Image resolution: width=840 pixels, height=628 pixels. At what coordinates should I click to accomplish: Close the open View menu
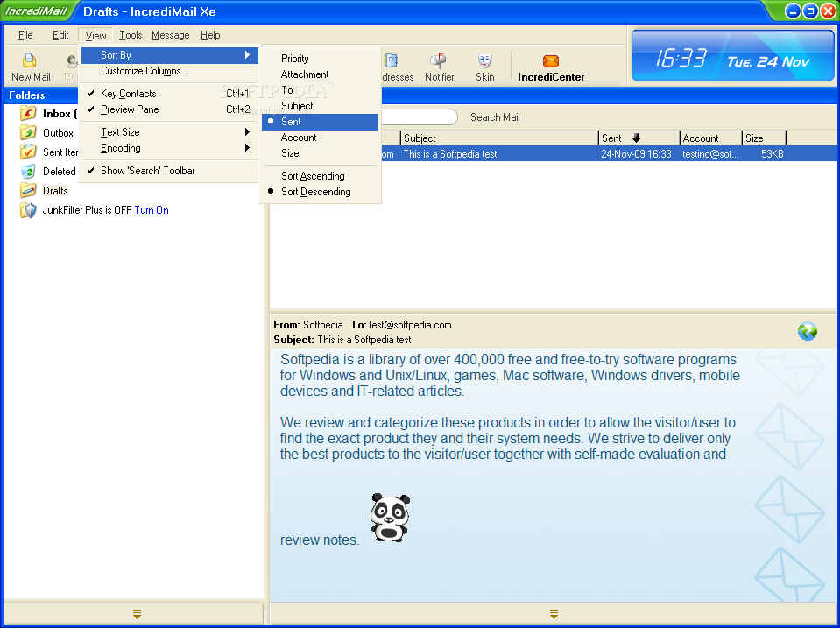[95, 35]
